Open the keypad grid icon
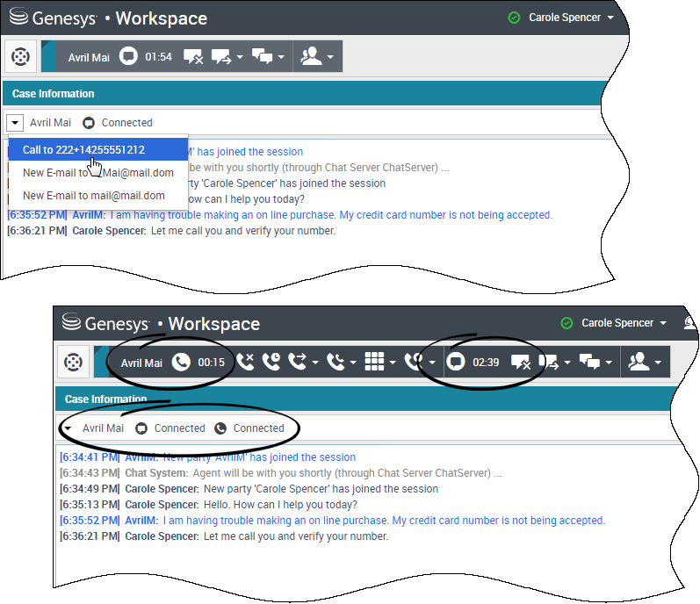 tap(374, 362)
